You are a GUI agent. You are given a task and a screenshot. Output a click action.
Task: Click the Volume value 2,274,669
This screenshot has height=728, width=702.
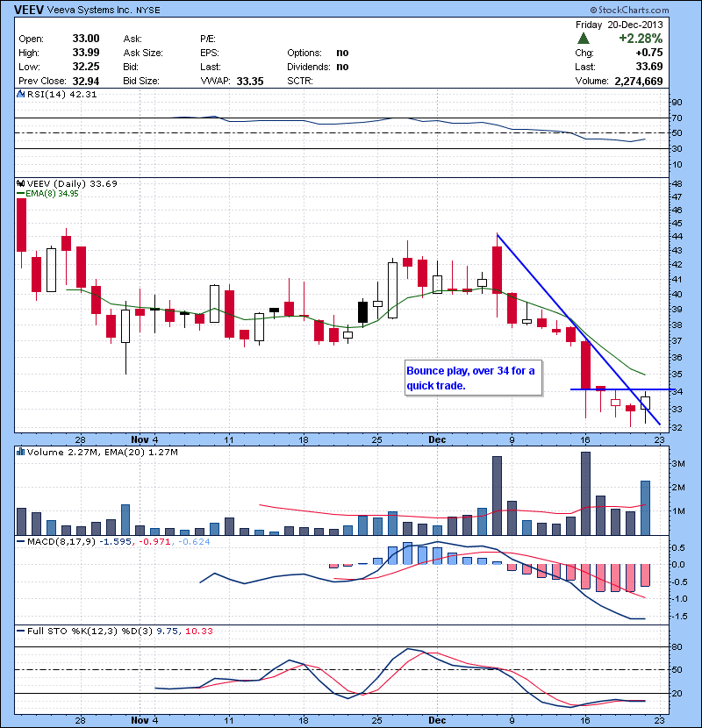pos(639,81)
